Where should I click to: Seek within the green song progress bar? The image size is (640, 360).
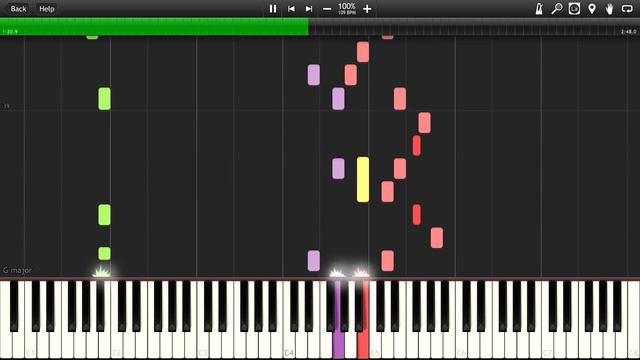[154, 27]
